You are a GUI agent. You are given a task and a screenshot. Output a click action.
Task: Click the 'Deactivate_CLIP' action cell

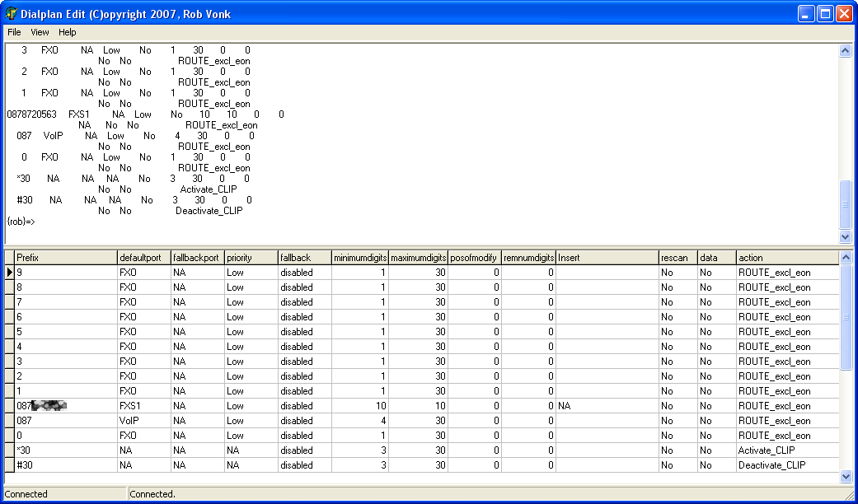(787, 464)
